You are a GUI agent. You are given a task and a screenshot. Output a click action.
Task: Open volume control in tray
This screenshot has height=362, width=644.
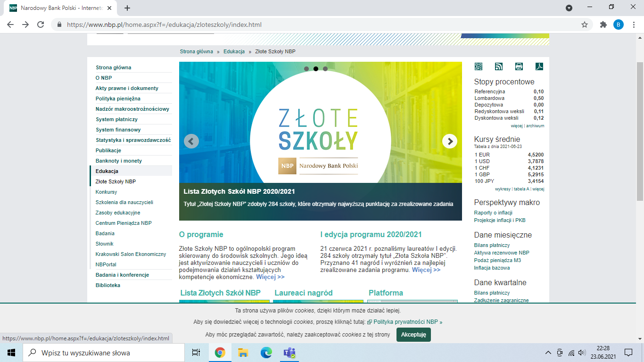[582, 353]
